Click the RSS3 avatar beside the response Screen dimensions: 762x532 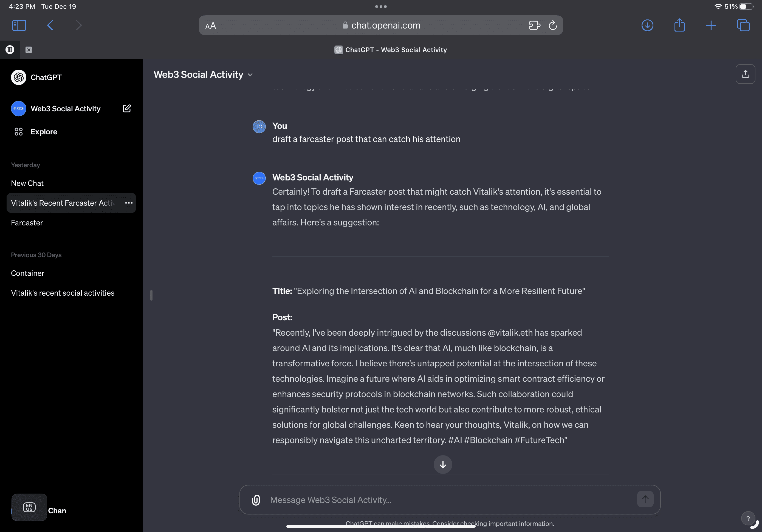coord(259,178)
